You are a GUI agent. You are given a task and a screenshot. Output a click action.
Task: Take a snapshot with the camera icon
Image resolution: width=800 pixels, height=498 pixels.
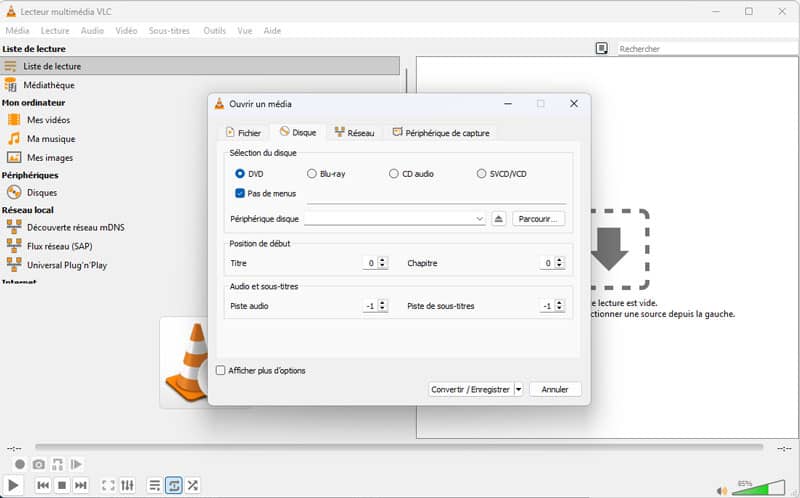(x=38, y=465)
